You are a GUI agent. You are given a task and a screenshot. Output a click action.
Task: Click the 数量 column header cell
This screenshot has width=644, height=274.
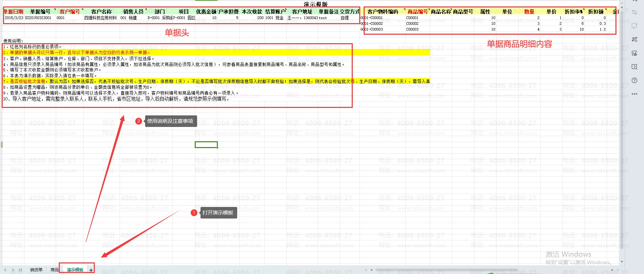529,12
